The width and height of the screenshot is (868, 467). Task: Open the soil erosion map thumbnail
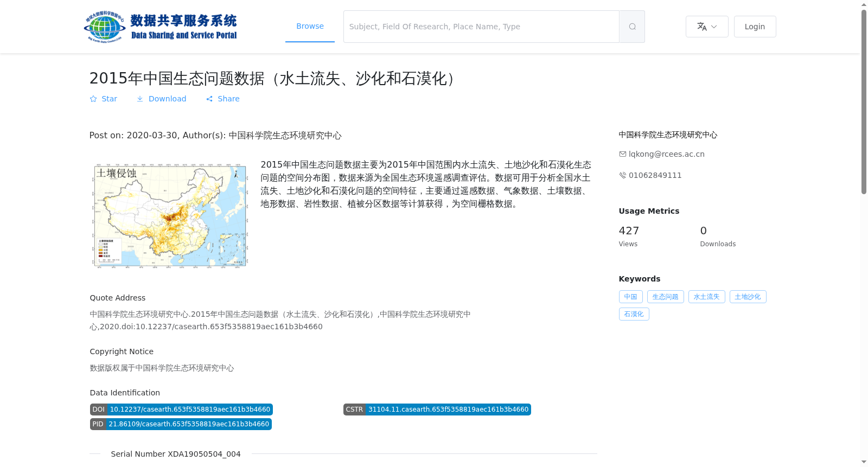pos(170,215)
